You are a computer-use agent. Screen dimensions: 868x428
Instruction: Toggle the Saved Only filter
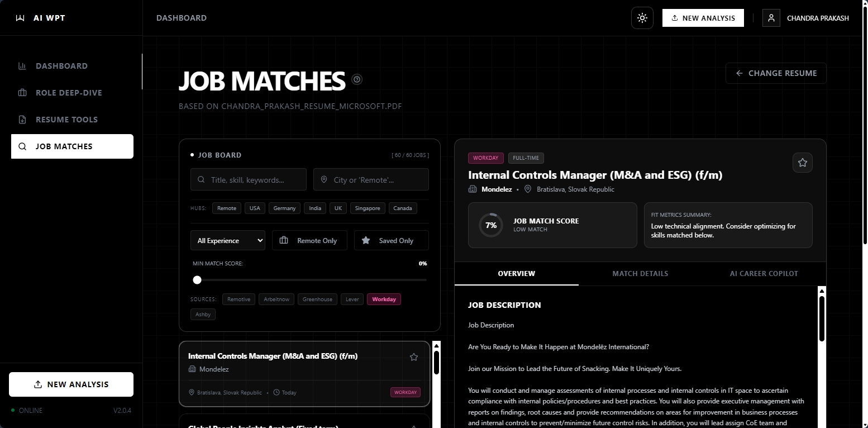pyautogui.click(x=392, y=240)
